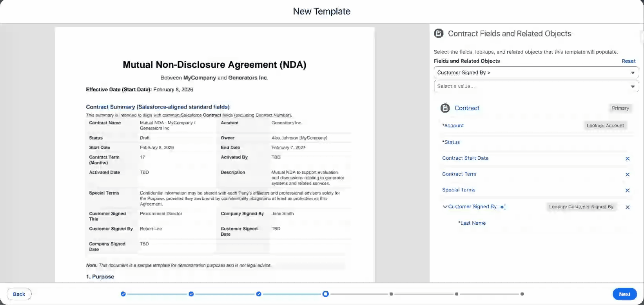Select the Last Name field entry
The width and height of the screenshot is (644, 305).
[473, 223]
